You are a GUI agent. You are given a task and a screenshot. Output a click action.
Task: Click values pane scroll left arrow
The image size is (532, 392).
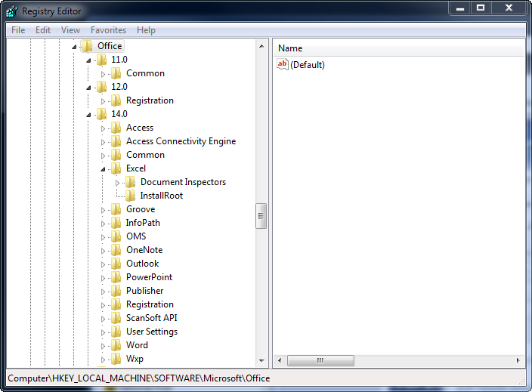[x=280, y=360]
